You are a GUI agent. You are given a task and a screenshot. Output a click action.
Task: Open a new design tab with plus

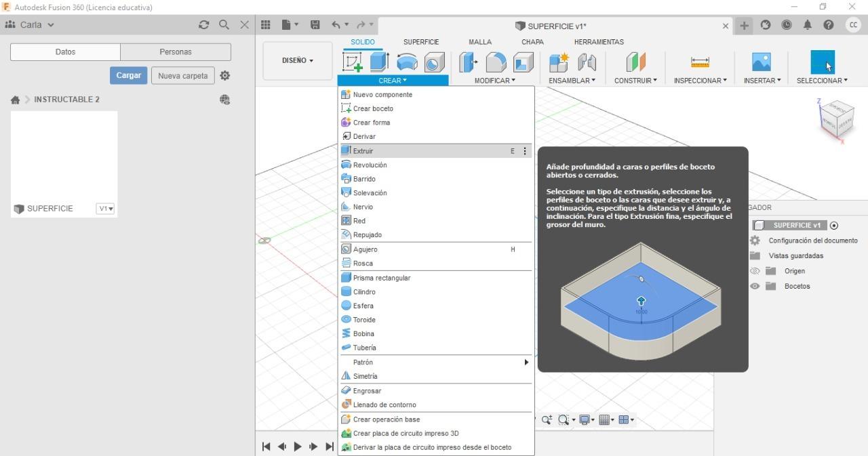745,26
